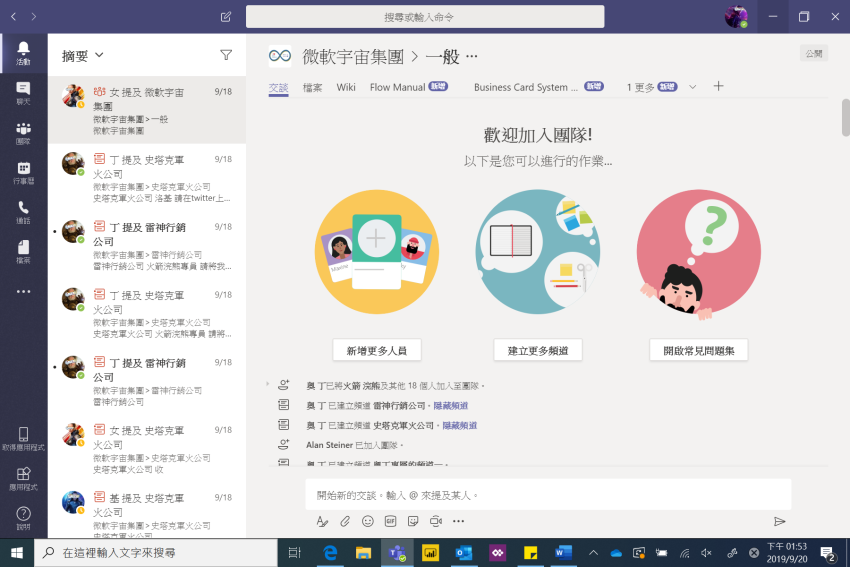This screenshot has width=850, height=567.
Task: Go forward with the right arrow
Action: (34, 17)
